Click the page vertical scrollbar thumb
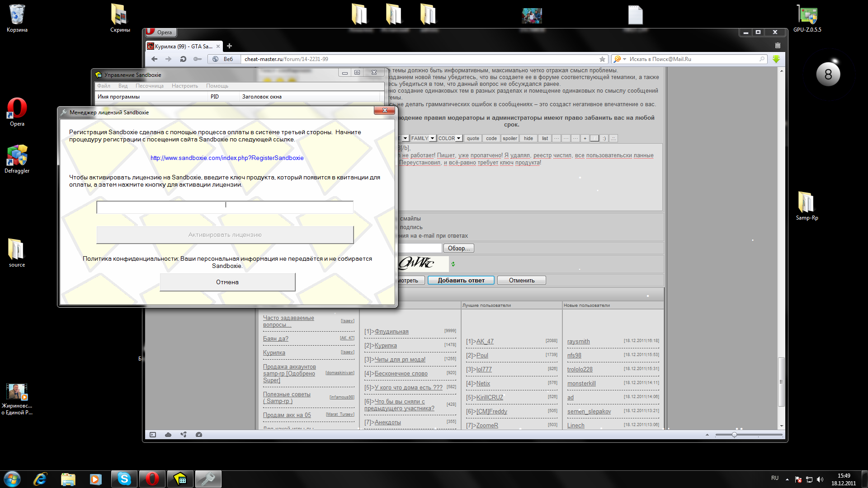868x488 pixels. click(781, 382)
